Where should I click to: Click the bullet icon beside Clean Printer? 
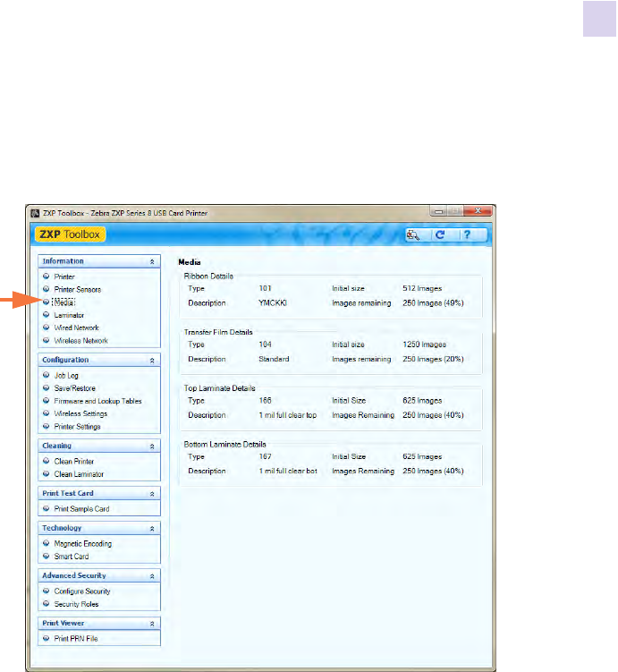tap(47, 461)
